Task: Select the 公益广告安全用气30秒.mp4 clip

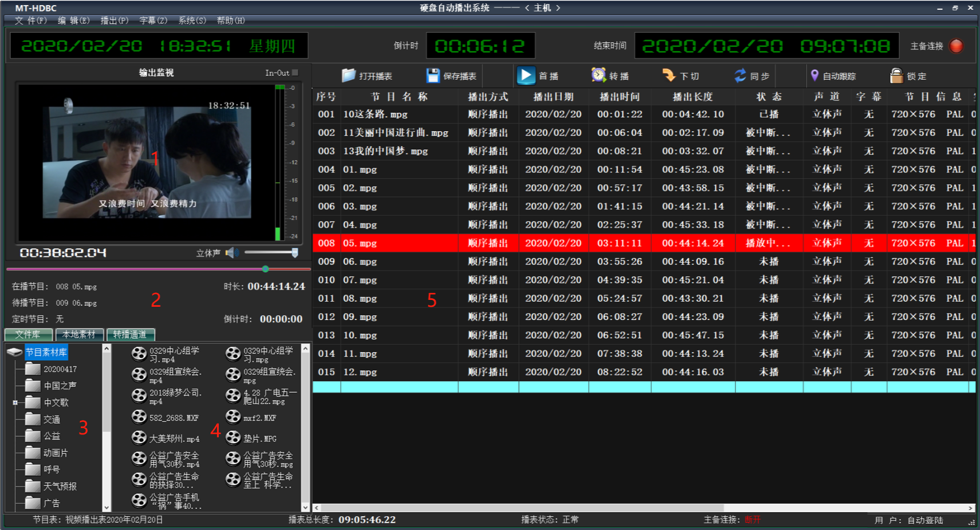Action: 166,459
